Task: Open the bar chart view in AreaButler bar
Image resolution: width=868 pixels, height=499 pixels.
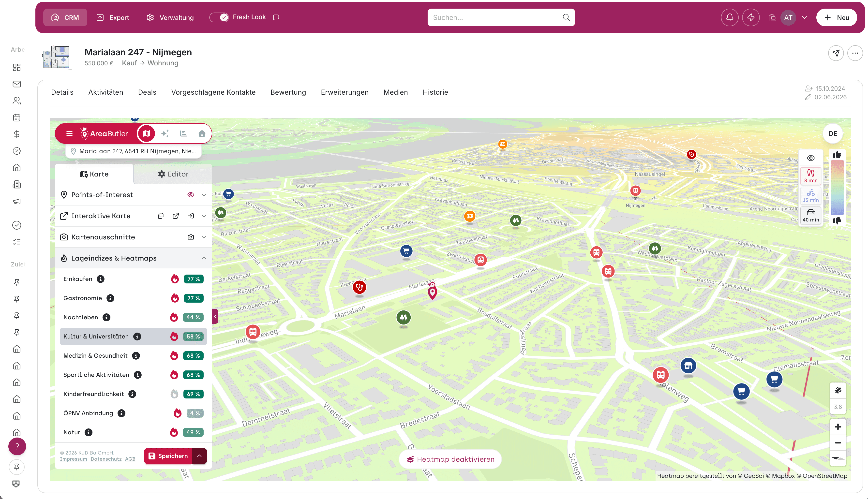Action: tap(183, 134)
